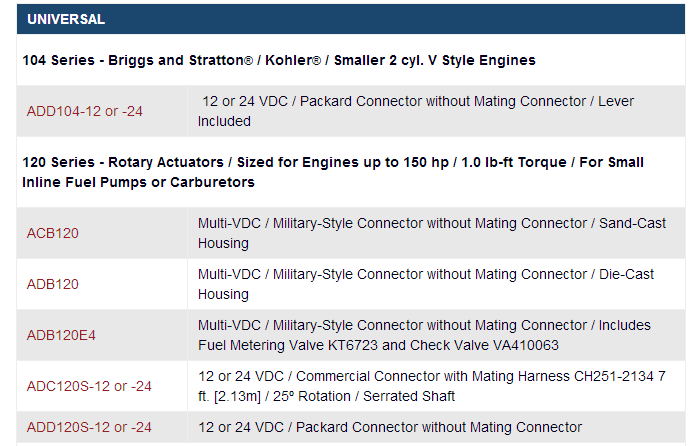Click the ADD104 Packard Connector description
Viewport: 700px width, 446px height.
(x=416, y=111)
